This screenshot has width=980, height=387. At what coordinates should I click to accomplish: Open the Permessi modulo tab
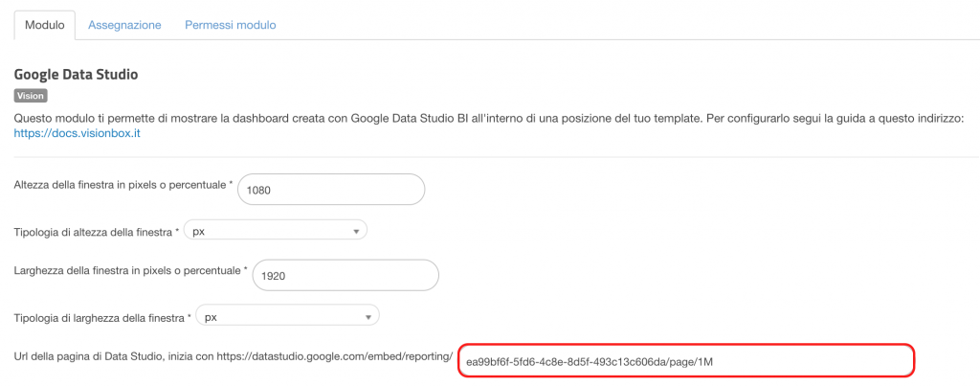230,25
